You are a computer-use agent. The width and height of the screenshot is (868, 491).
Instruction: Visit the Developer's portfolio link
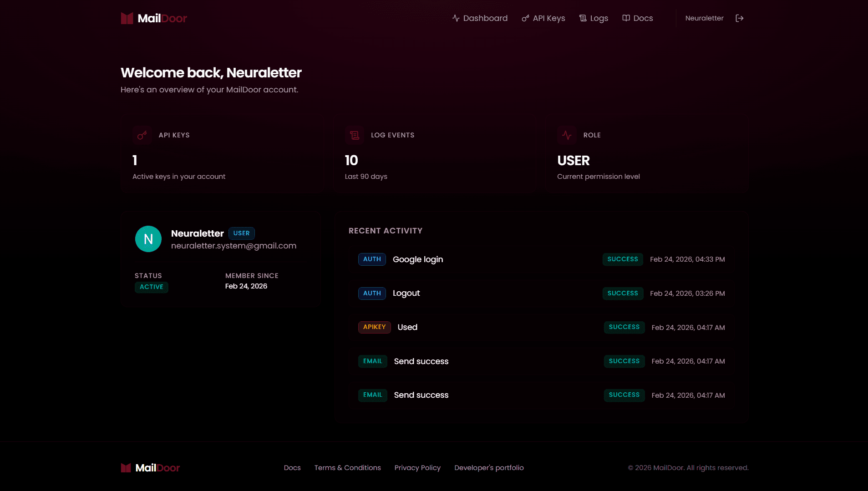(489, 468)
